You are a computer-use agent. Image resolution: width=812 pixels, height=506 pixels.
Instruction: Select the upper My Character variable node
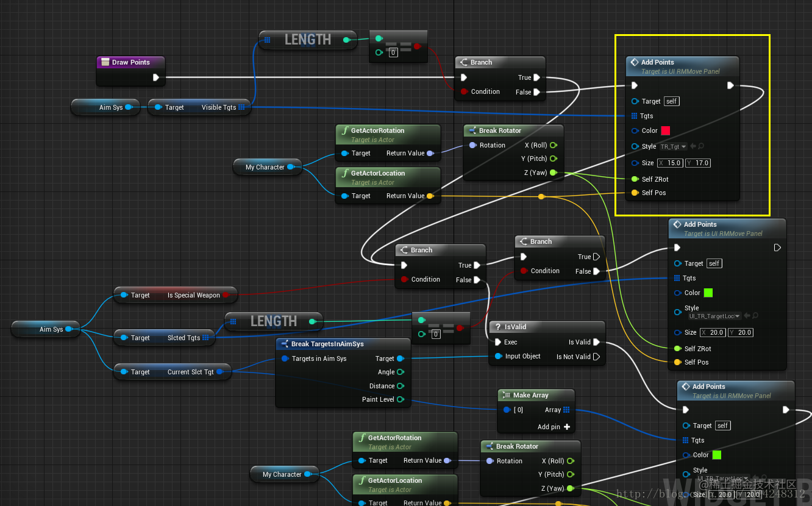[268, 167]
